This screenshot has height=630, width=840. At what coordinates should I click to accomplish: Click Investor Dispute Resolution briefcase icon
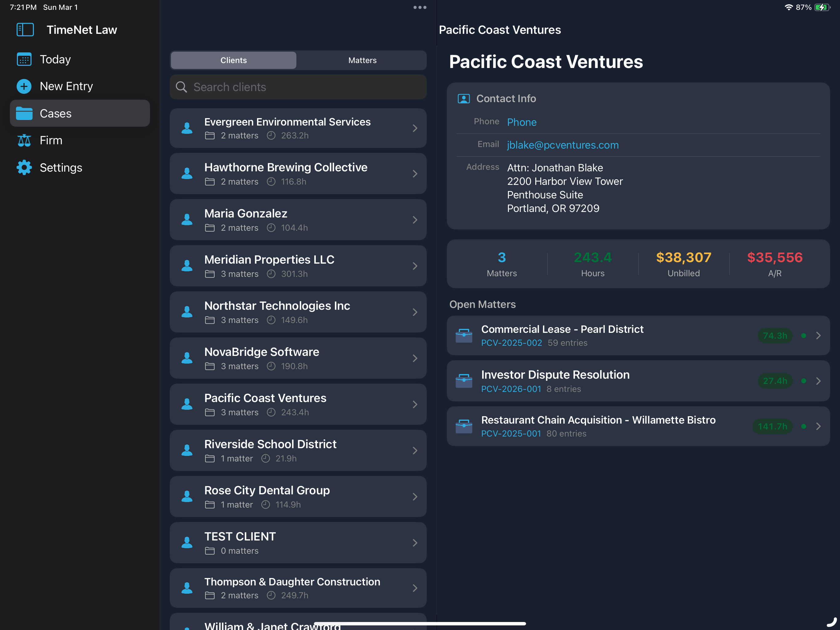[464, 381]
